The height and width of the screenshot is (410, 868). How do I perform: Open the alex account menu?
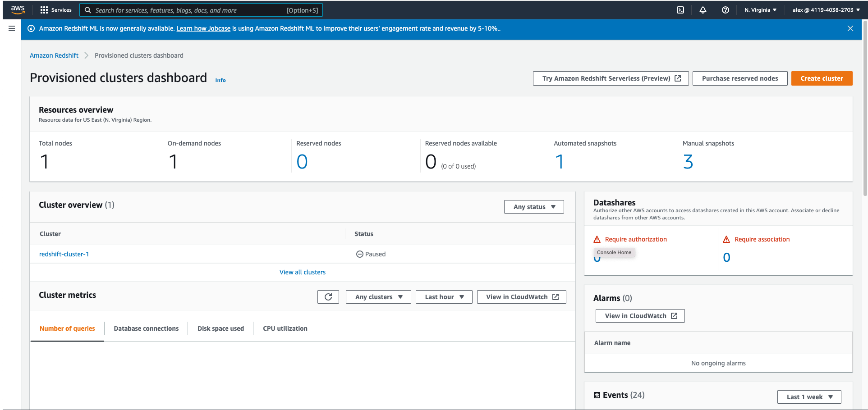tap(826, 10)
